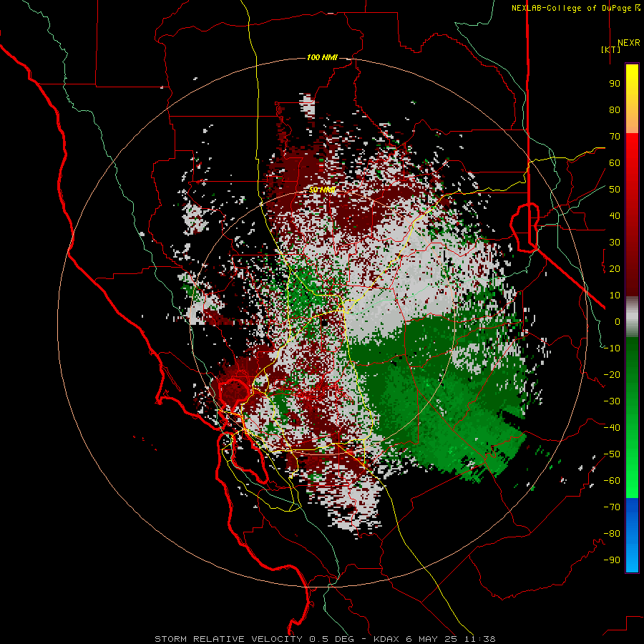Click the 60 value on the velocity scale
This screenshot has height=644, width=644.
tap(615, 163)
